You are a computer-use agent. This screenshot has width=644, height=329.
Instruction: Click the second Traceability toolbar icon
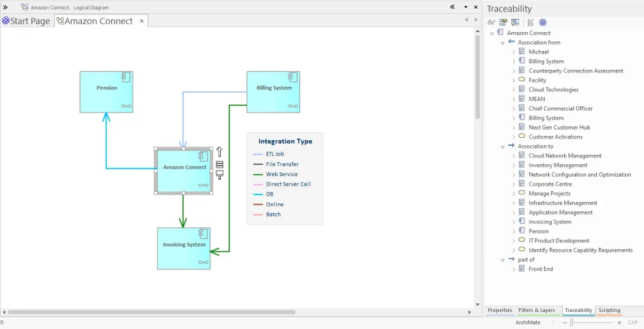click(x=503, y=23)
